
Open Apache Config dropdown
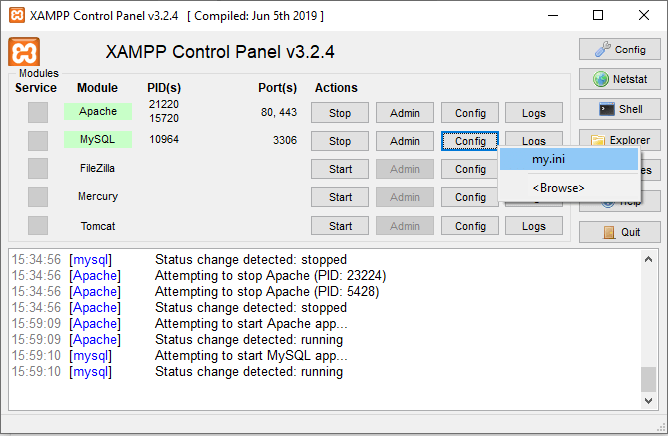coord(470,113)
